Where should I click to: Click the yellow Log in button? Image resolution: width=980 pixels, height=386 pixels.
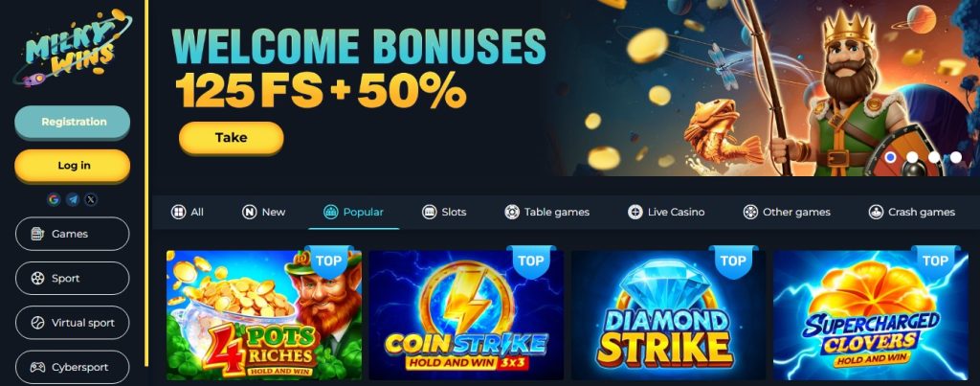(73, 166)
